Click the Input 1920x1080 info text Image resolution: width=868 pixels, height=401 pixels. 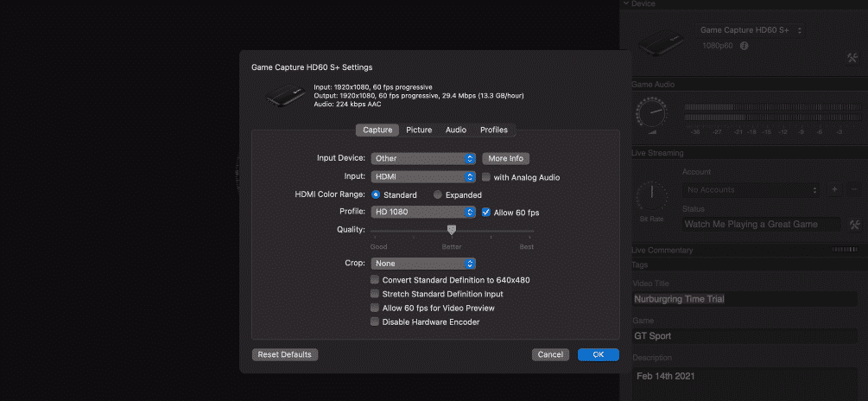pyautogui.click(x=373, y=87)
